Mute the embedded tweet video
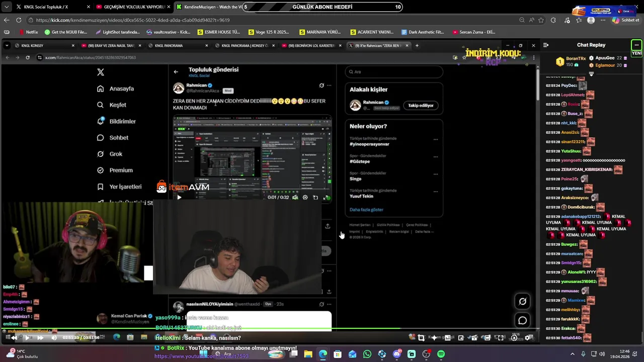Viewport: 644px width, 362px height. (295, 198)
